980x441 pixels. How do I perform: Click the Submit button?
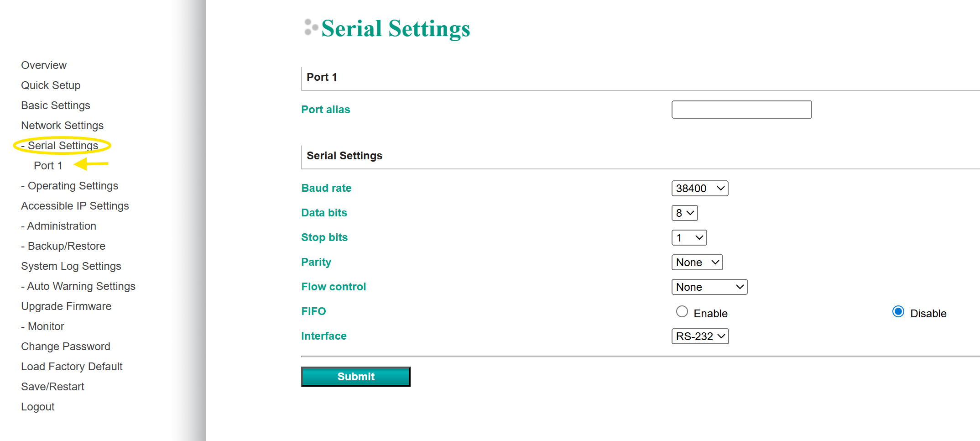pyautogui.click(x=355, y=377)
